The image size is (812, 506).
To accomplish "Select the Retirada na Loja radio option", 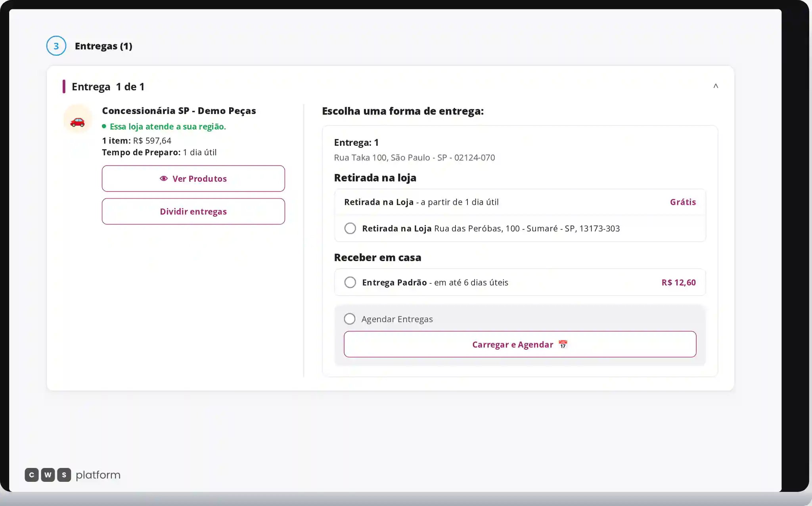I will [x=350, y=228].
